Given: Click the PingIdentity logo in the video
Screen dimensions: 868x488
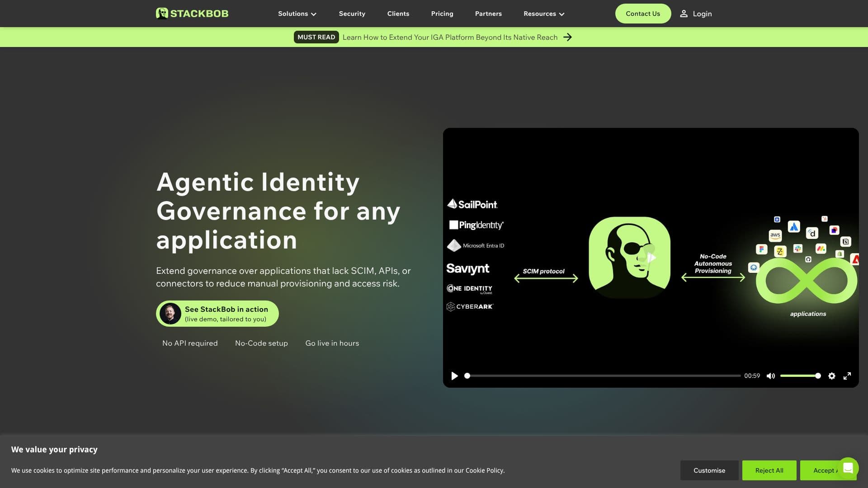Looking at the screenshot, I should coord(476,225).
